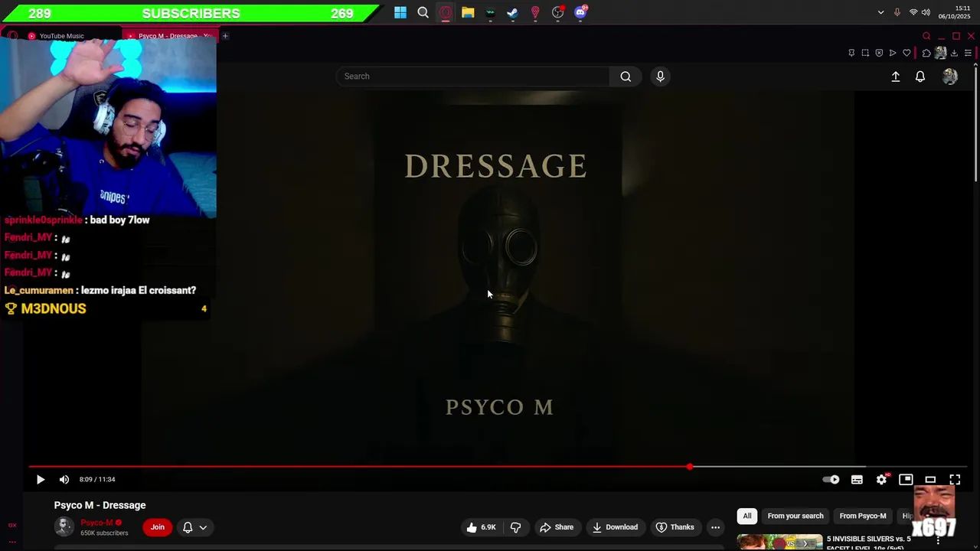980x551 pixels.
Task: Toggle subtitles/closed captions button
Action: click(857, 479)
